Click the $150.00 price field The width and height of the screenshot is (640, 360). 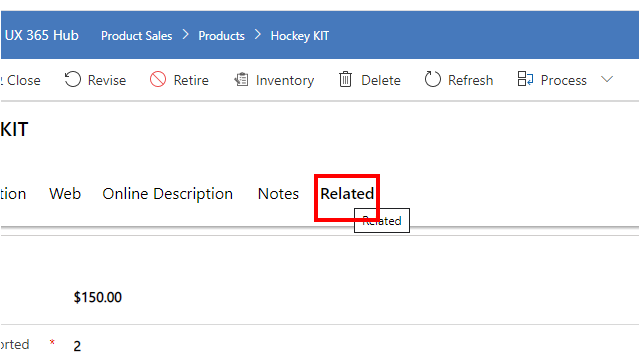tap(98, 298)
